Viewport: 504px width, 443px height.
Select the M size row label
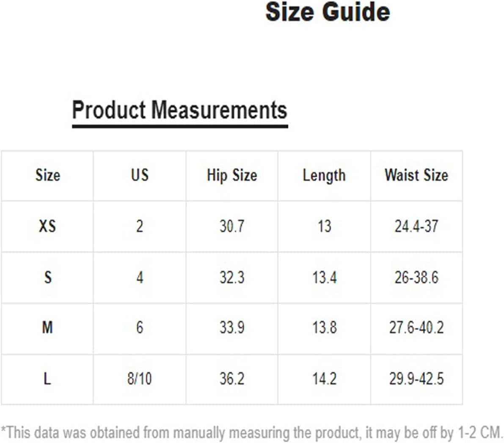[47, 328]
